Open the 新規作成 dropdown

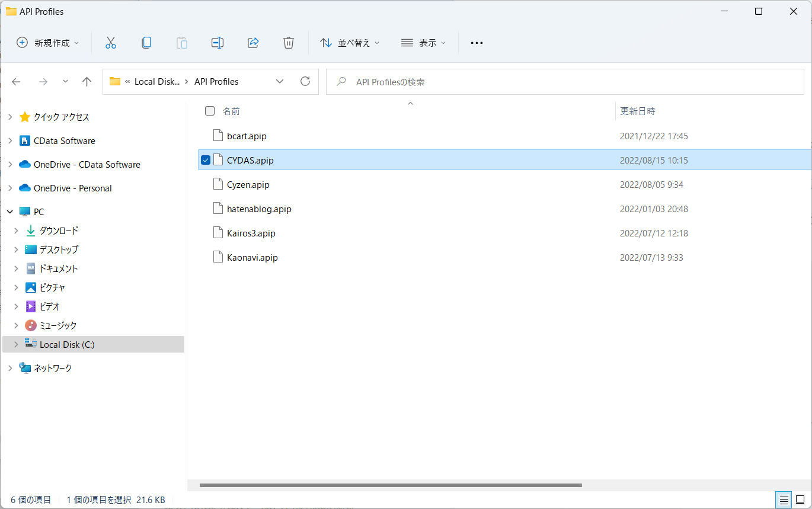(47, 43)
